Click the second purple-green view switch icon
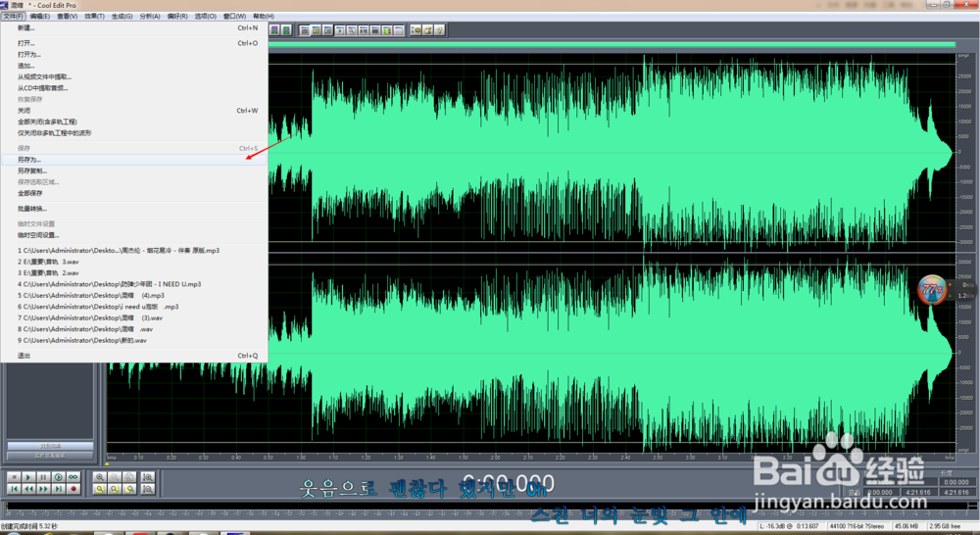This screenshot has height=535, width=980. click(x=286, y=30)
